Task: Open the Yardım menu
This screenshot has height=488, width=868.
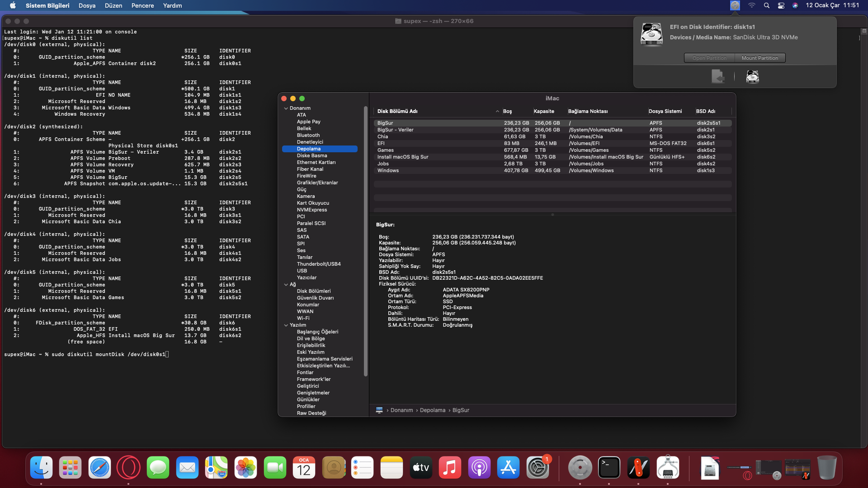Action: [x=172, y=5]
